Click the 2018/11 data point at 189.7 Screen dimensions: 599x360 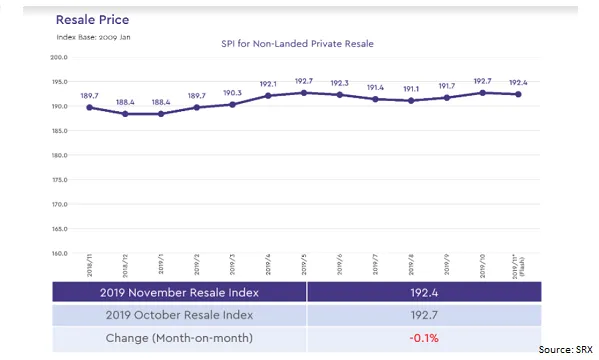coord(89,107)
